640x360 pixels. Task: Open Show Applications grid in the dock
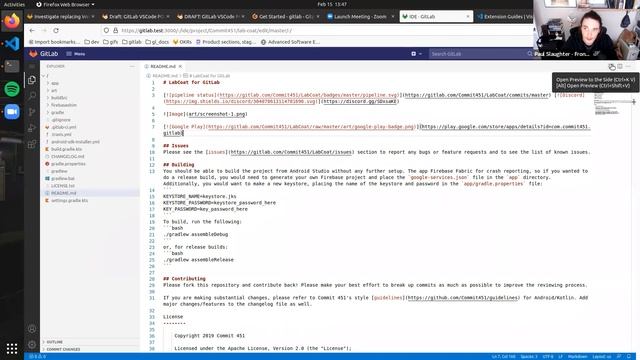pyautogui.click(x=12, y=348)
